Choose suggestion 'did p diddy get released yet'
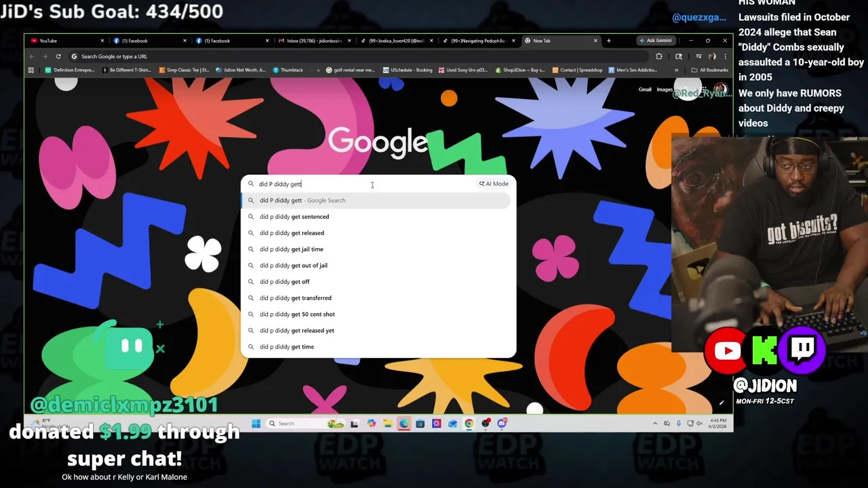868x488 pixels. [x=377, y=330]
